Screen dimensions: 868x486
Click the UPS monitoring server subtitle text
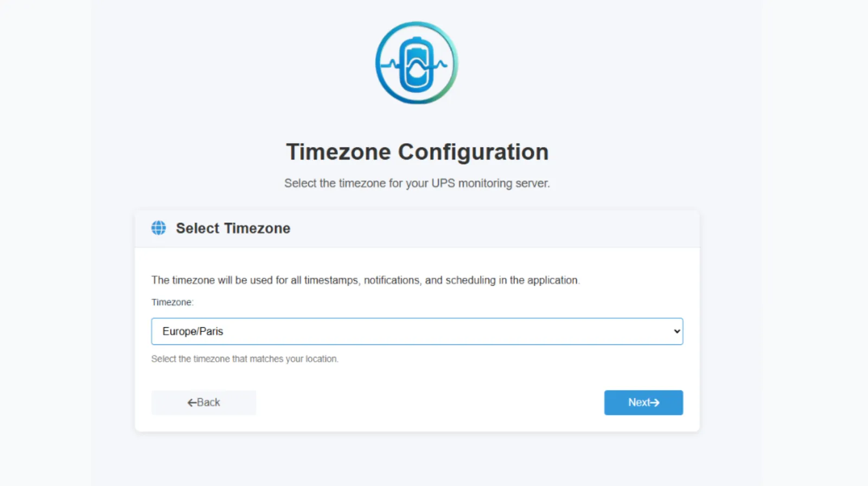click(x=417, y=183)
